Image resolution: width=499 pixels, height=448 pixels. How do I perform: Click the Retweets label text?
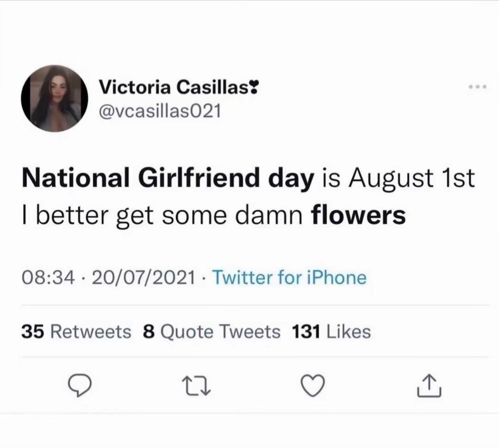click(x=91, y=332)
